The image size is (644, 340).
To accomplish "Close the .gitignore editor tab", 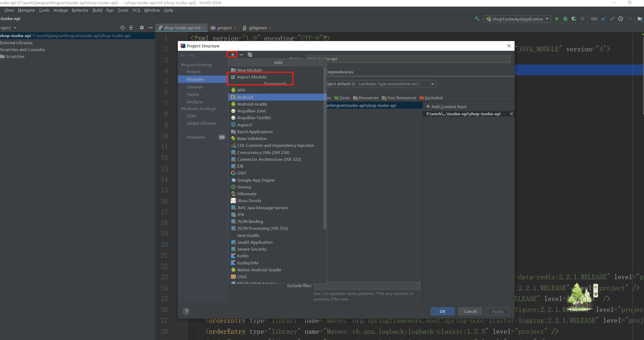I will point(270,28).
